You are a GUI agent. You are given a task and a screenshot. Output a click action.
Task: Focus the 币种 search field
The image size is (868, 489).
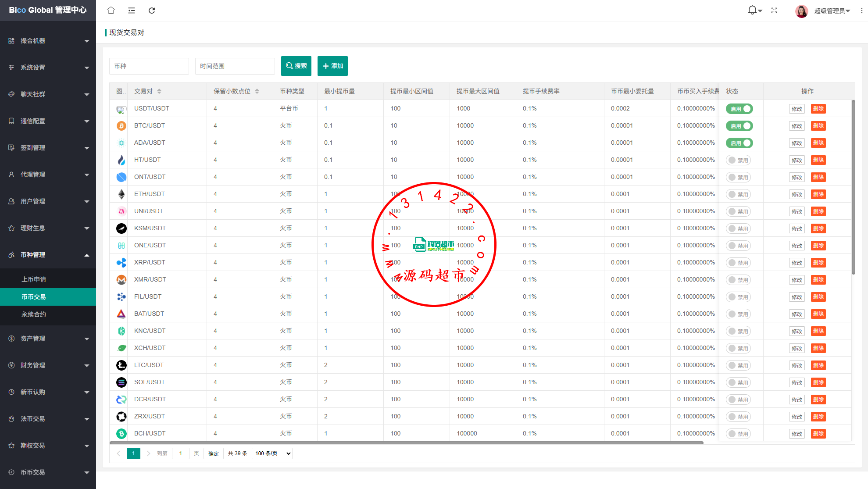pos(149,66)
